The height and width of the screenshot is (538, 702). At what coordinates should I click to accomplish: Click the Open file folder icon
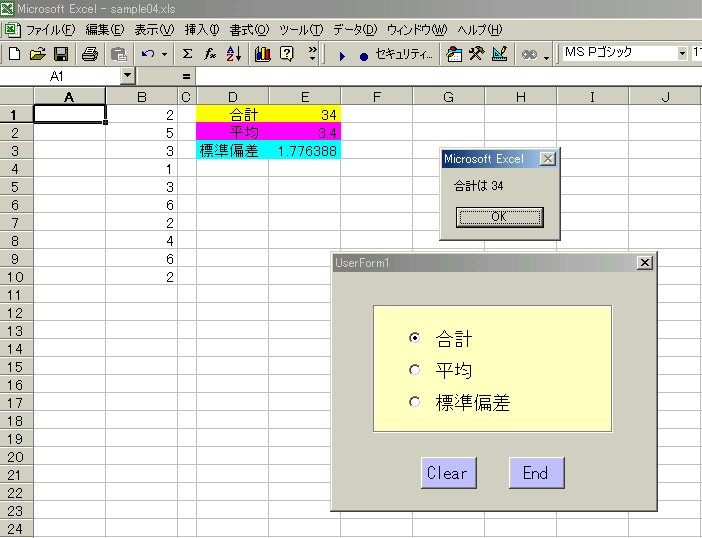click(37, 54)
